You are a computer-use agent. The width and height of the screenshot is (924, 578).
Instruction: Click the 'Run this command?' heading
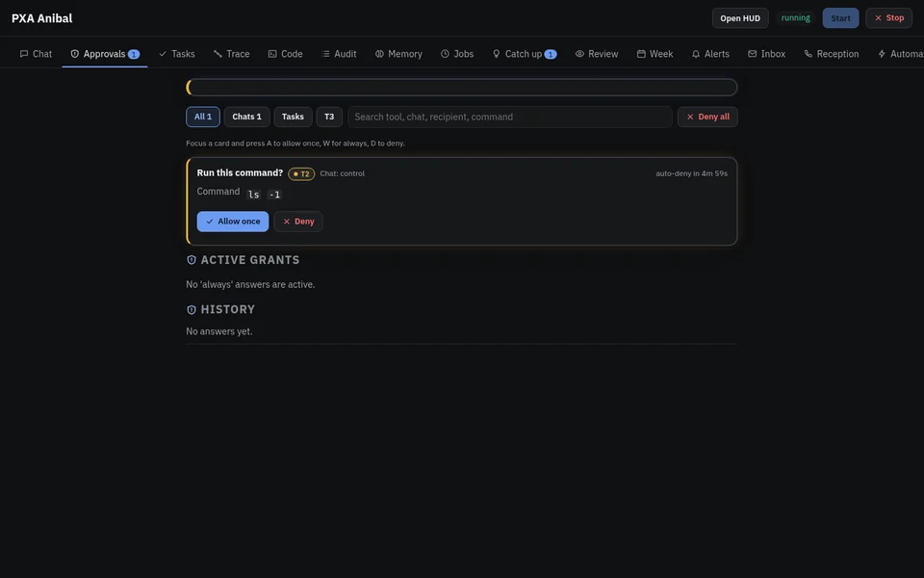tap(240, 172)
